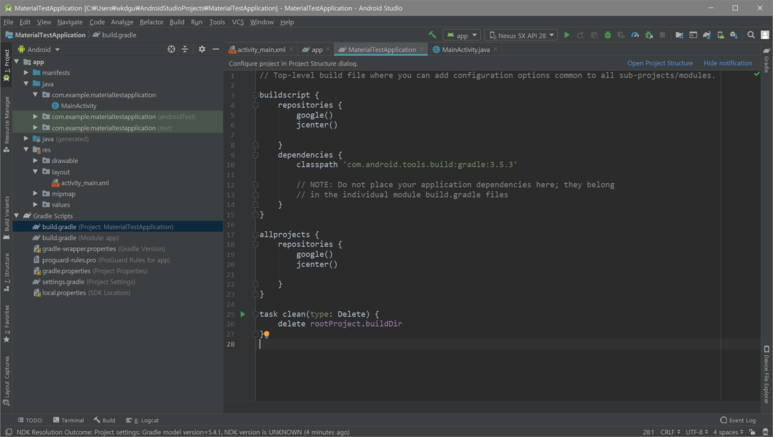Click the Make Project hammer icon
The height and width of the screenshot is (437, 773).
tap(432, 35)
